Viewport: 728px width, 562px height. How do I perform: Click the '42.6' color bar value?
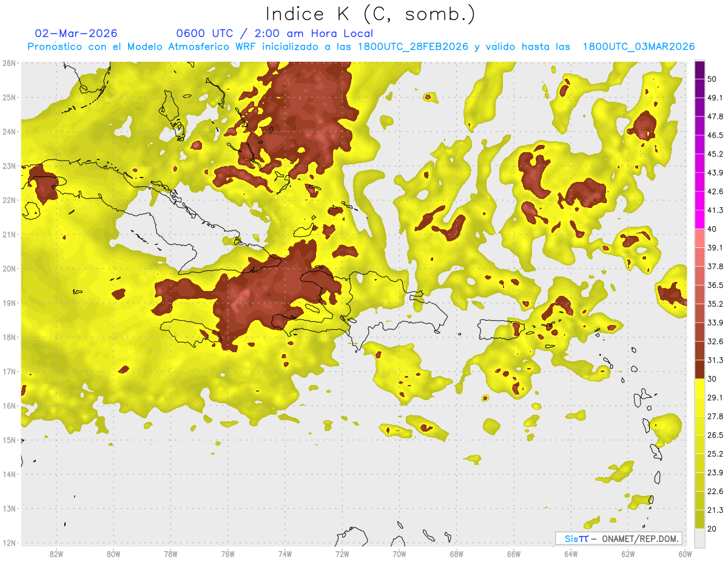coord(715,192)
